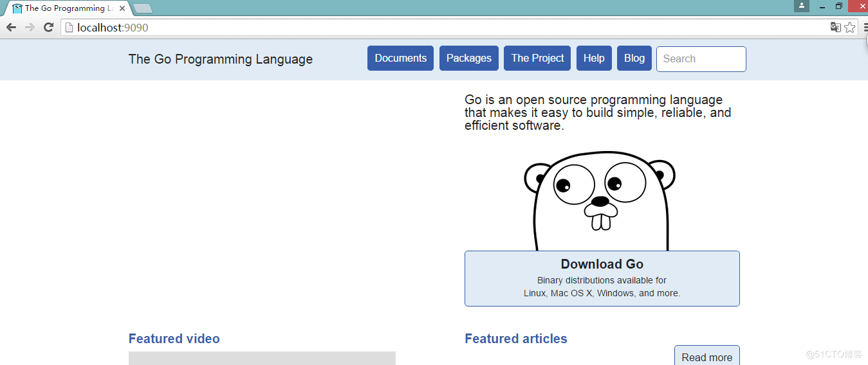Open the Documents menu button
This screenshot has width=868, height=365.
400,58
